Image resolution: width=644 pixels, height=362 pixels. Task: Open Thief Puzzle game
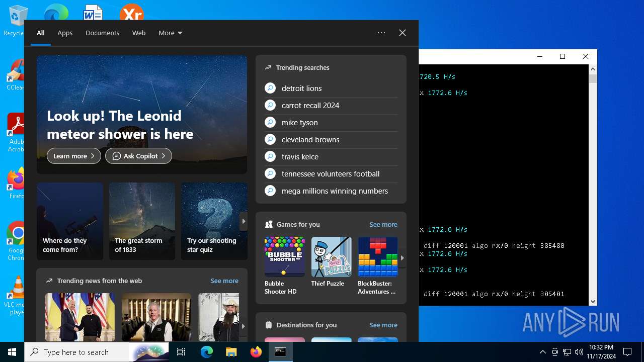coord(331,262)
